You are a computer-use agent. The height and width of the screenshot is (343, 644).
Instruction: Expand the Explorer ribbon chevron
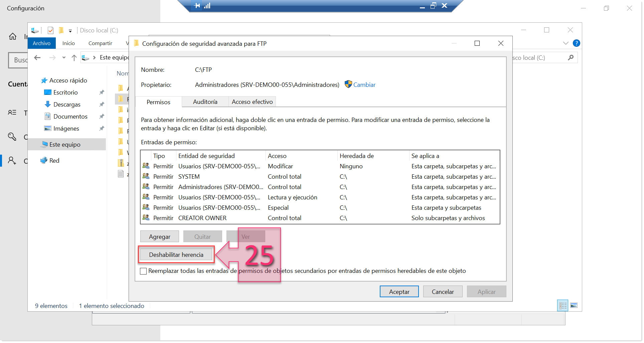click(x=566, y=43)
